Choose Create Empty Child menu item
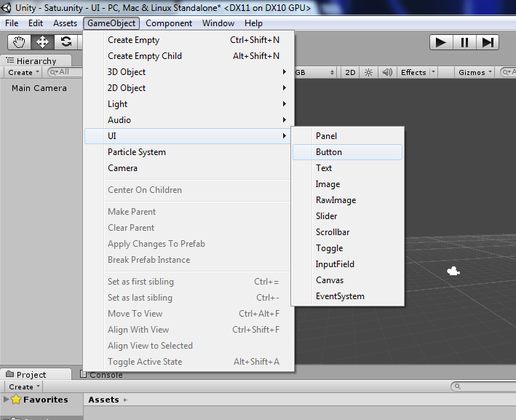Screen dimensions: 516x420 [189, 56]
